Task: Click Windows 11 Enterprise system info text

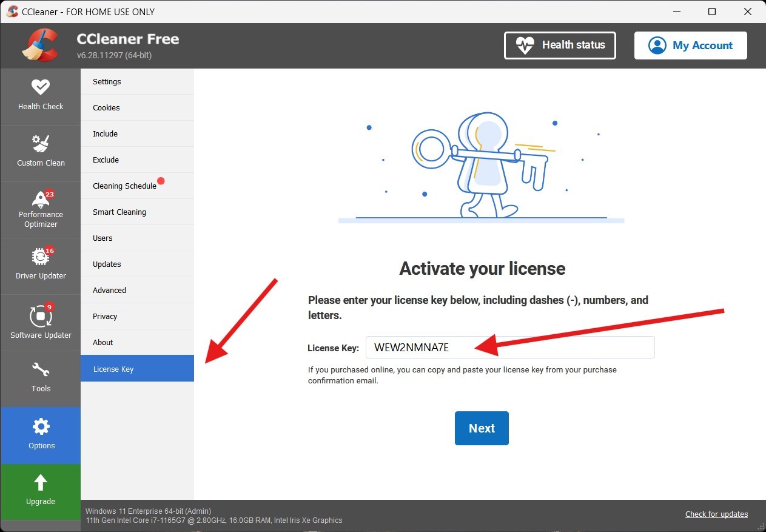Action: pos(149,511)
